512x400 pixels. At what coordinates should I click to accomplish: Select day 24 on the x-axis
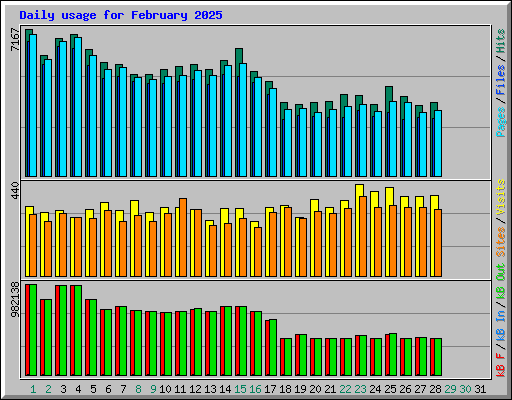(x=375, y=389)
